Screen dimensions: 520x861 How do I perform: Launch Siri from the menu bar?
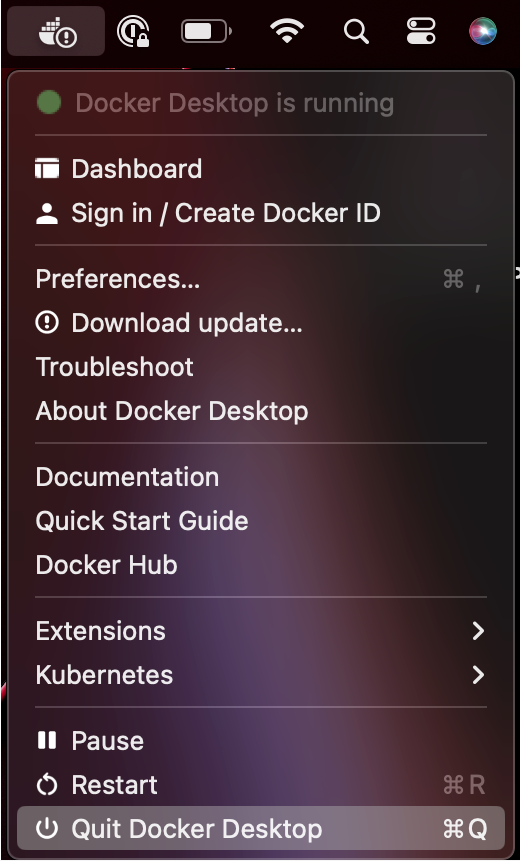483,31
